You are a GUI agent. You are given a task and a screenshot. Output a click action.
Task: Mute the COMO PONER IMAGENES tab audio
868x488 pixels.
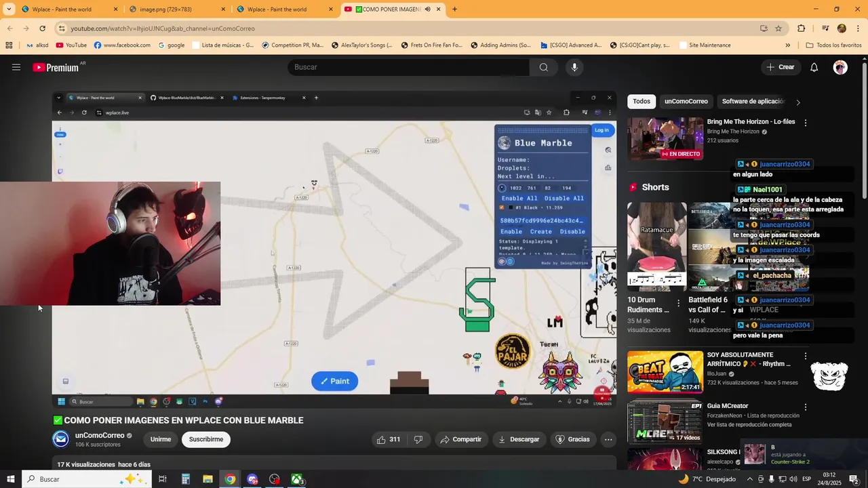[x=427, y=9]
